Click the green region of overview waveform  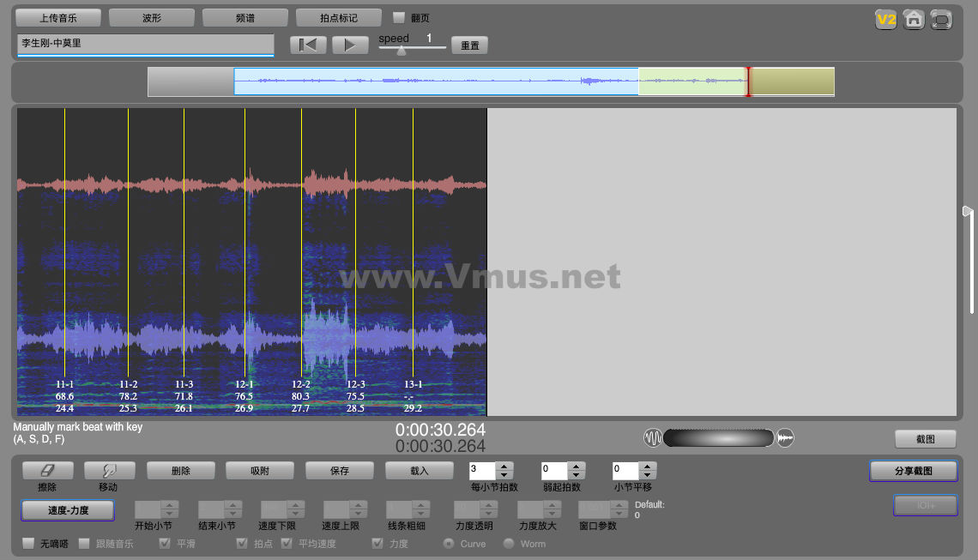click(x=692, y=81)
